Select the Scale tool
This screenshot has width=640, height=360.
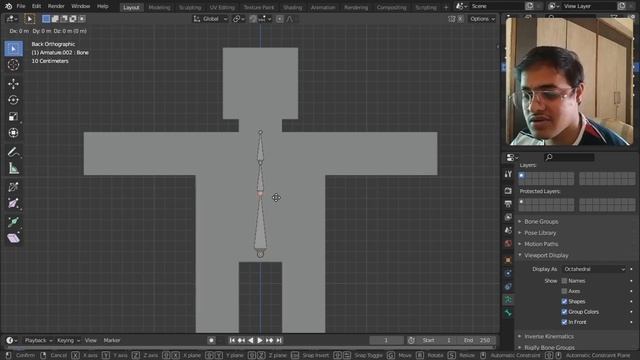13,116
